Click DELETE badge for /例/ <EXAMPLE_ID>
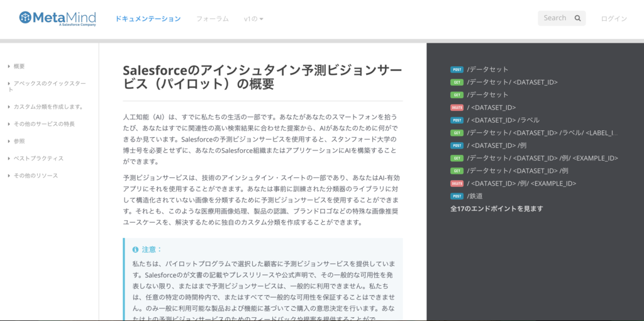This screenshot has height=321, width=644. coord(457,184)
